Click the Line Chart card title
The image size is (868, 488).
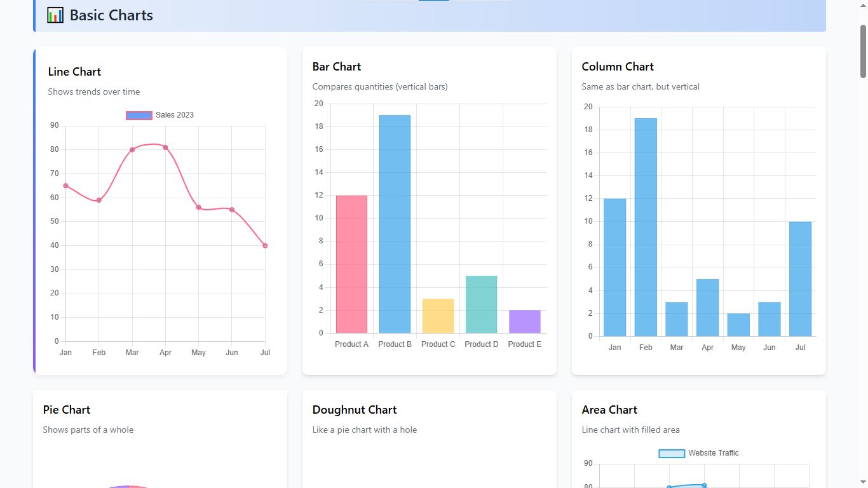click(x=74, y=72)
